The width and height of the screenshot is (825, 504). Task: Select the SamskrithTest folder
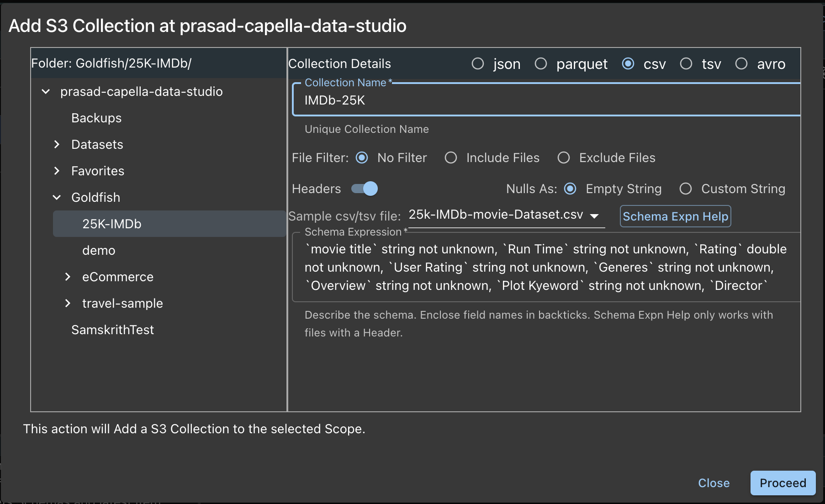112,330
